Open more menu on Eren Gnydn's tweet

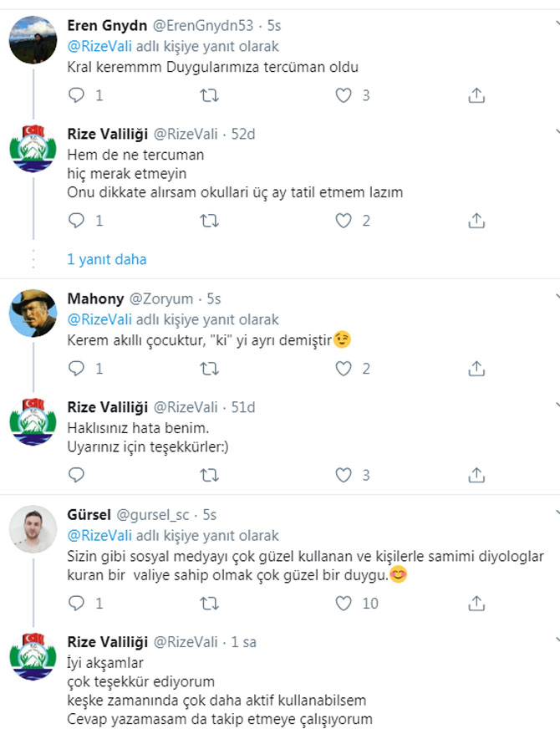(555, 25)
